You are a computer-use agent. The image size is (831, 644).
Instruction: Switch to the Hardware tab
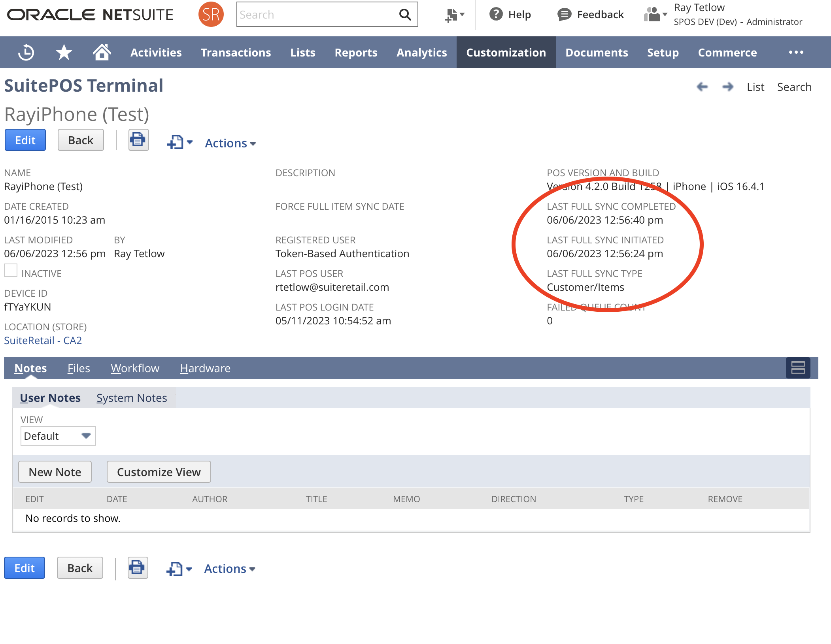205,368
